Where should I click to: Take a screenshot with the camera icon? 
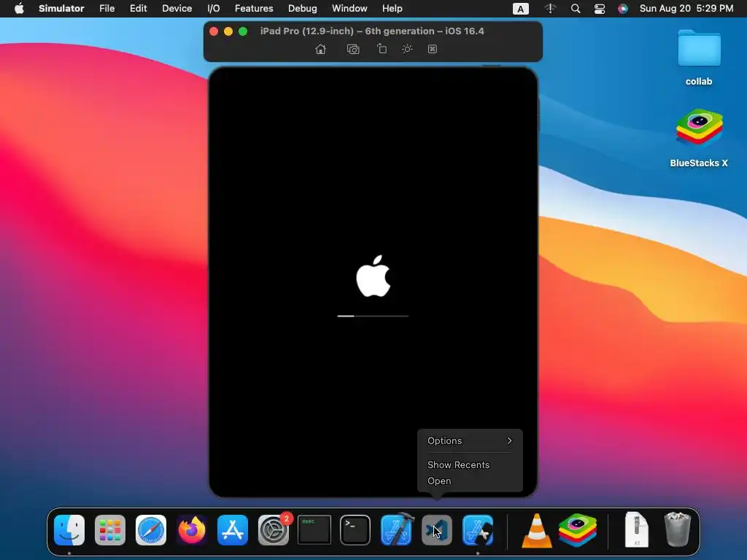click(x=353, y=49)
